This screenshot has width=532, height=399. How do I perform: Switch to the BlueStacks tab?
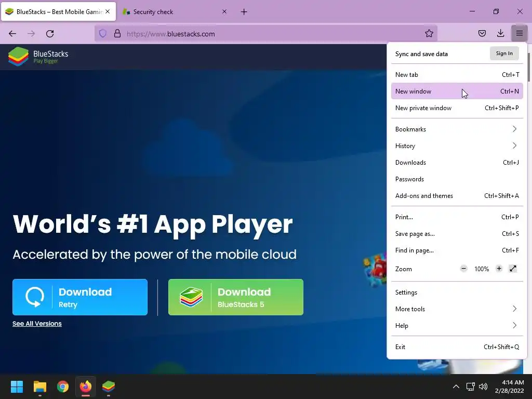click(x=58, y=12)
